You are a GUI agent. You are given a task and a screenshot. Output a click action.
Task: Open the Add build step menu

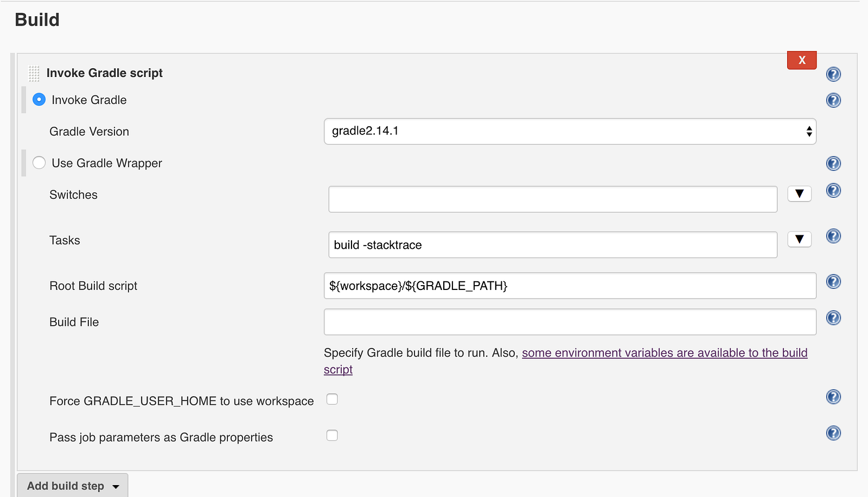[73, 486]
